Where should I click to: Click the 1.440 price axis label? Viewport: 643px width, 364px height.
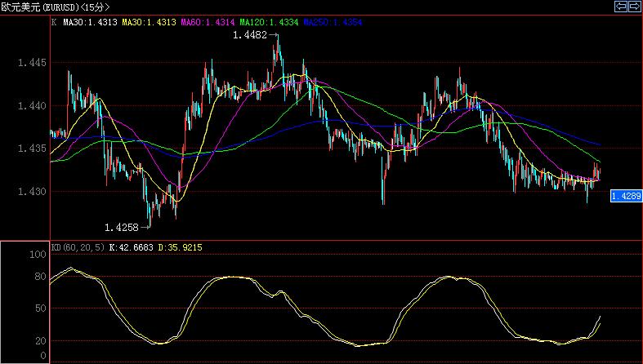(x=32, y=105)
